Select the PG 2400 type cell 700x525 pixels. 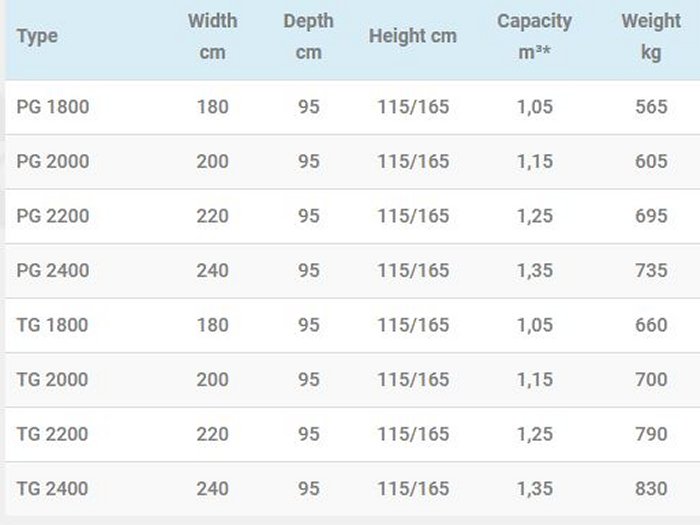tap(53, 271)
